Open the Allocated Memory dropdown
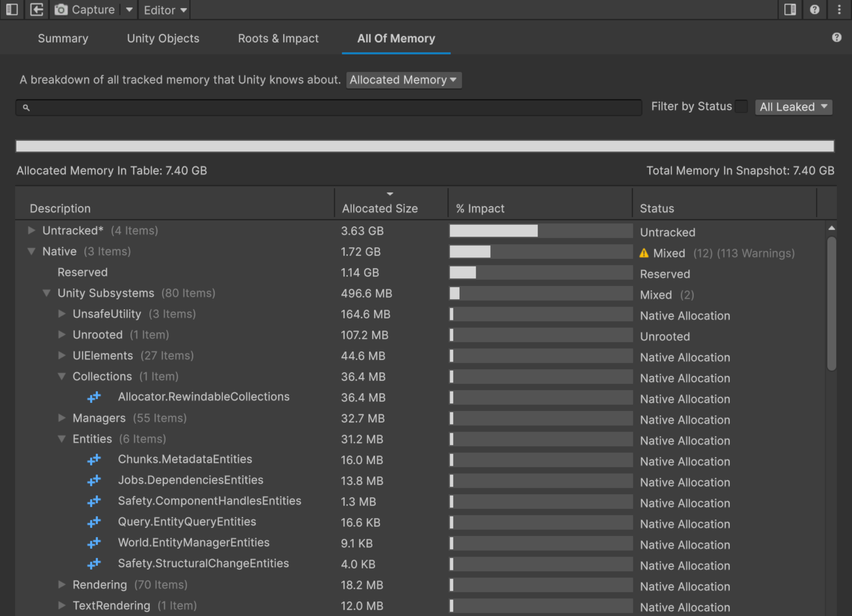This screenshot has width=852, height=616. click(404, 80)
